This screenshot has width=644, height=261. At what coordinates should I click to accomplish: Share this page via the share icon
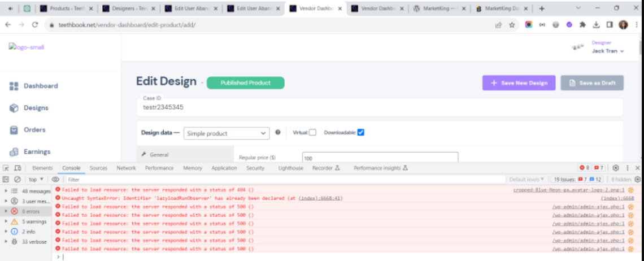pos(499,25)
